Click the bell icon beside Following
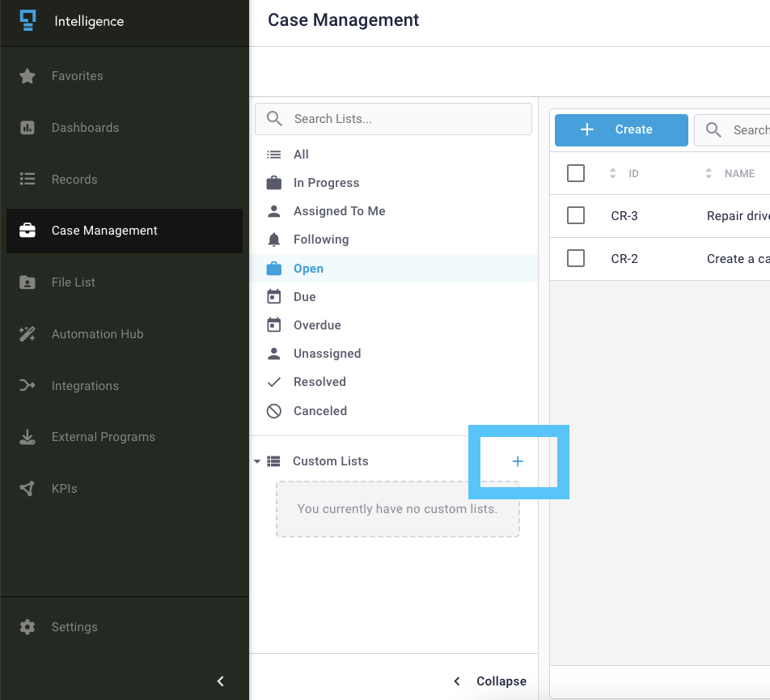This screenshot has width=770, height=700. [x=274, y=240]
